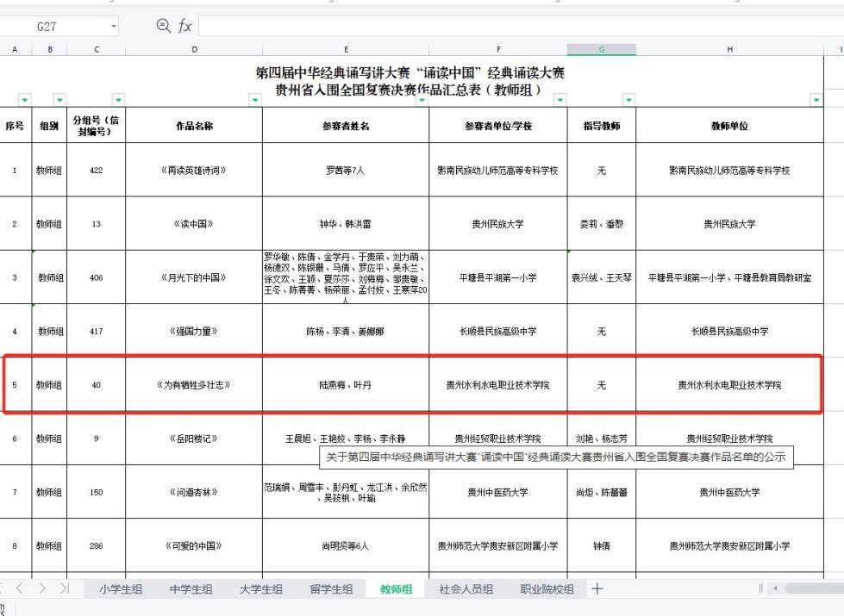The image size is (844, 616).
Task: Select column A header
Action: point(15,49)
